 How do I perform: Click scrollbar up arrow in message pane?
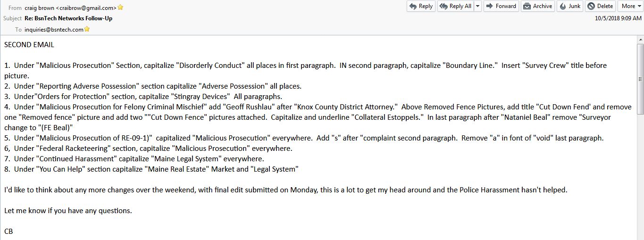[640, 40]
